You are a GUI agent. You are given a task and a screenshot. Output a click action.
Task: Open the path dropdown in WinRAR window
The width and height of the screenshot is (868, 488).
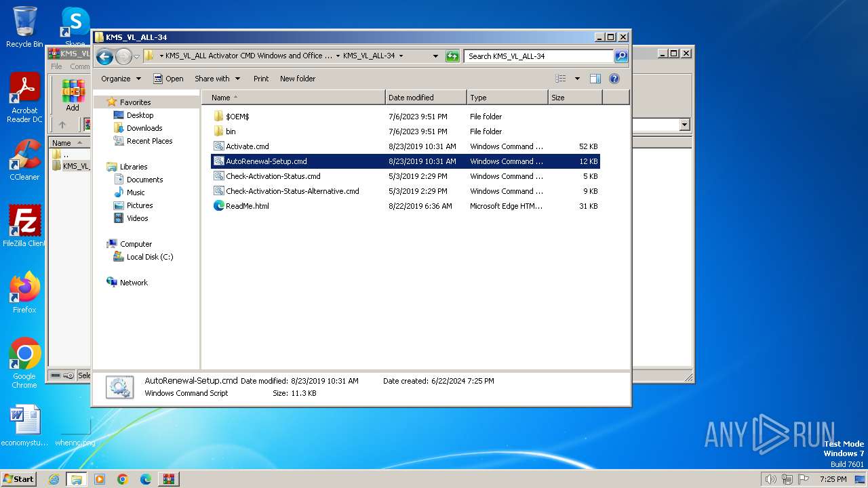click(684, 125)
